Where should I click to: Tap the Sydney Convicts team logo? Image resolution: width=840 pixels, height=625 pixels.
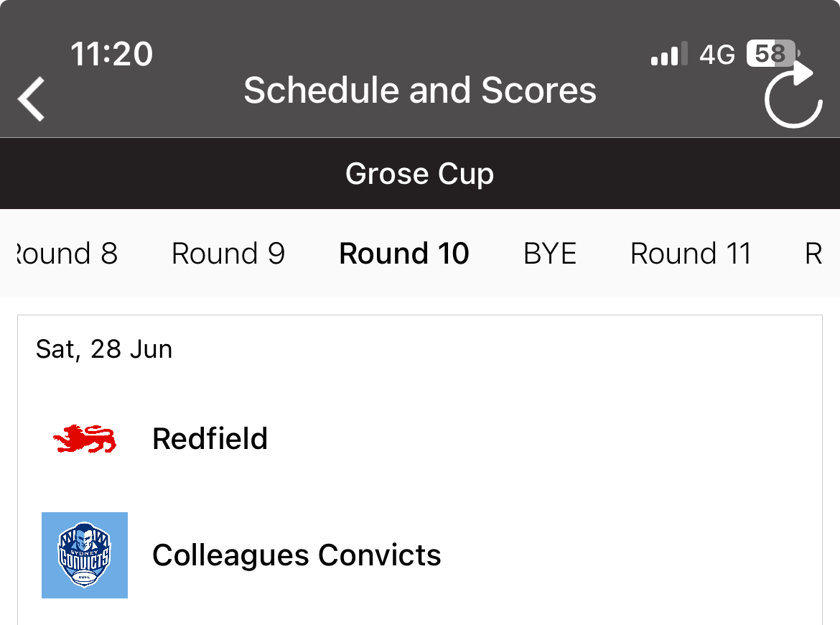(85, 555)
